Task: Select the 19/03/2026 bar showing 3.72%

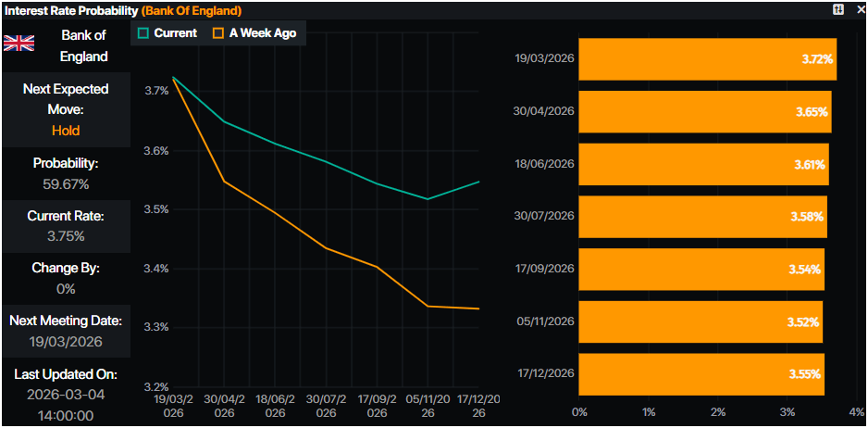Action: [707, 59]
